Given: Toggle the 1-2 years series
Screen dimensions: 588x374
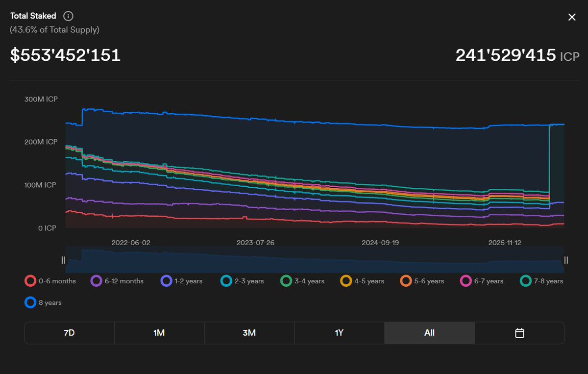Looking at the screenshot, I should tap(182, 281).
